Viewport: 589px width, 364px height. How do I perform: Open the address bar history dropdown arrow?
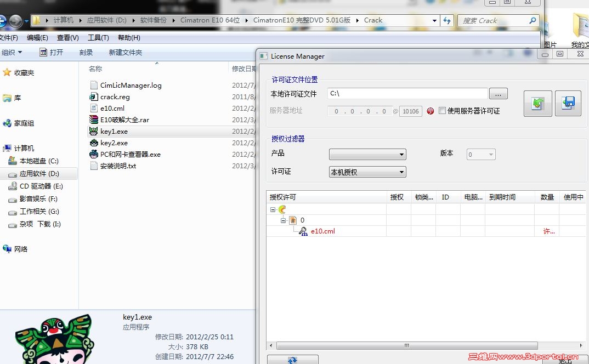[x=434, y=21]
